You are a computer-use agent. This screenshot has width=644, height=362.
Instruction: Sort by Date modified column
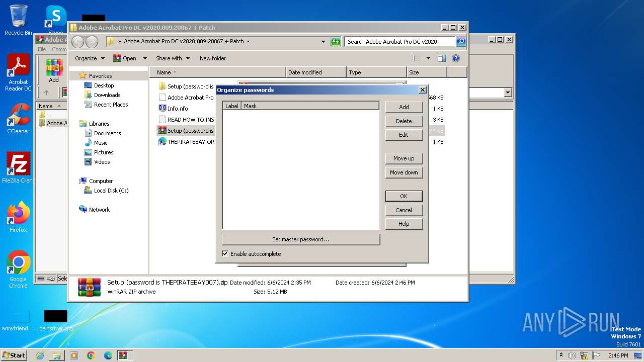tap(316, 72)
